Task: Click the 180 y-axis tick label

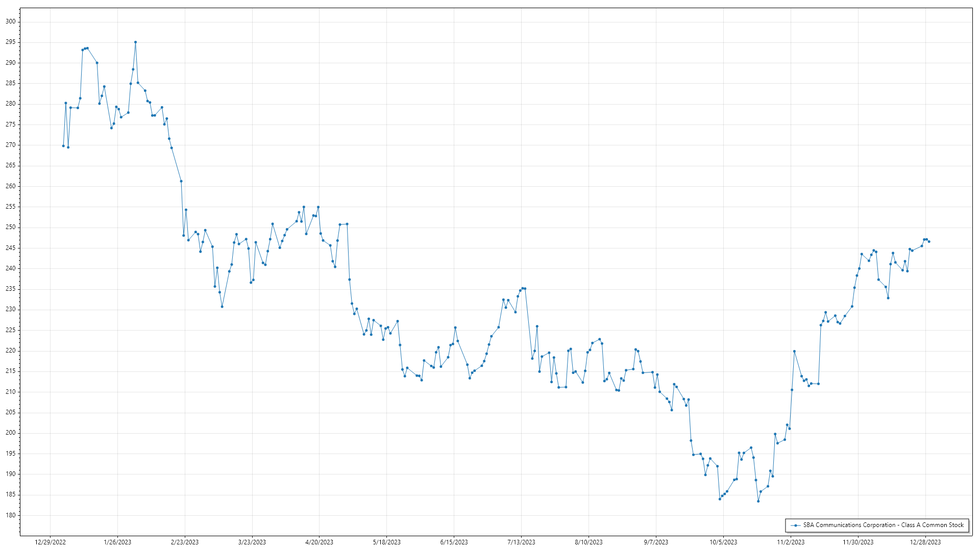Action: (x=11, y=515)
